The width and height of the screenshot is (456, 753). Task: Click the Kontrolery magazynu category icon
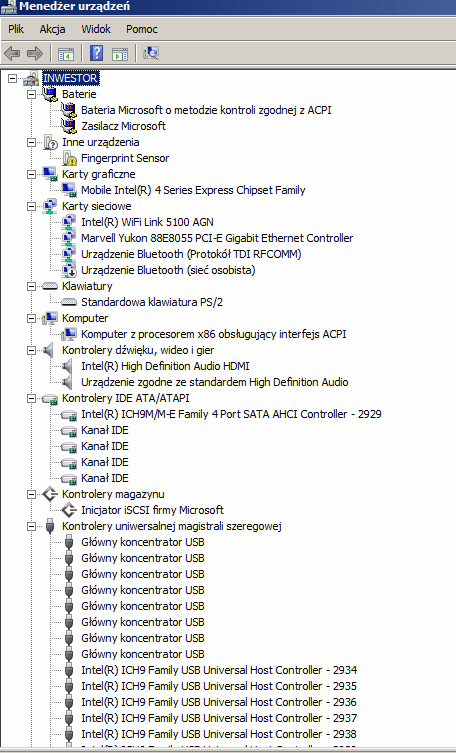pos(50,494)
